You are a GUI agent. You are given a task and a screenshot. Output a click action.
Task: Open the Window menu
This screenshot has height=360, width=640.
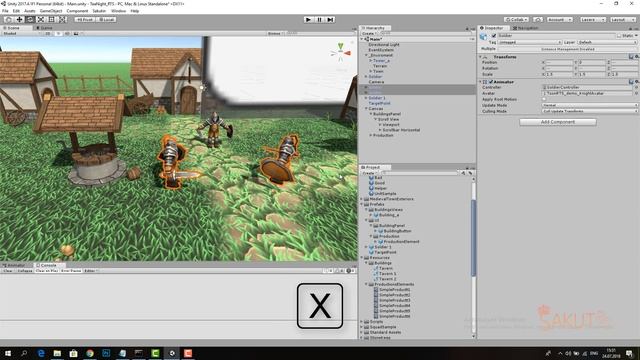point(118,11)
